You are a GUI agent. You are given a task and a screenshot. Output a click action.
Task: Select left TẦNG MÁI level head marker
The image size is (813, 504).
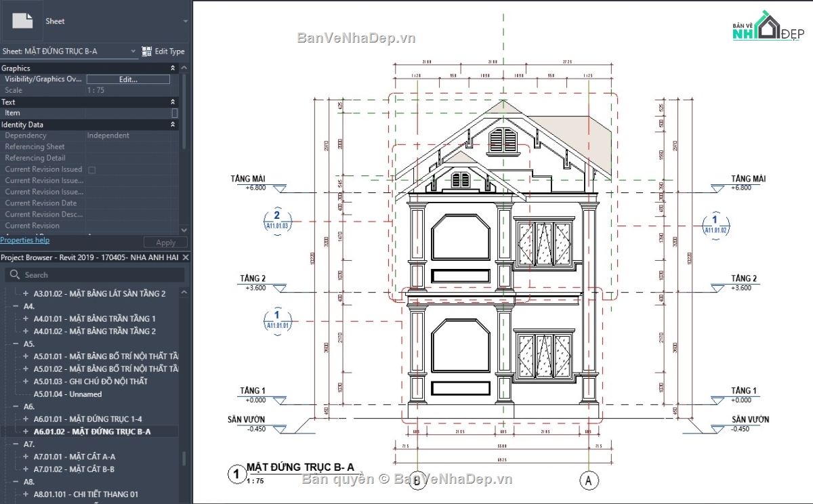(278, 189)
